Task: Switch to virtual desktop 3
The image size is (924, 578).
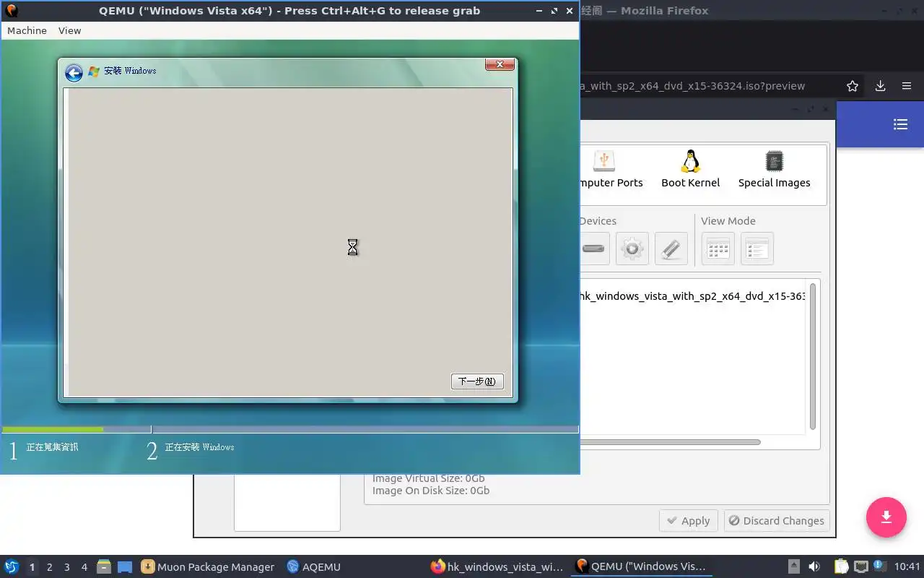Action: click(x=67, y=567)
